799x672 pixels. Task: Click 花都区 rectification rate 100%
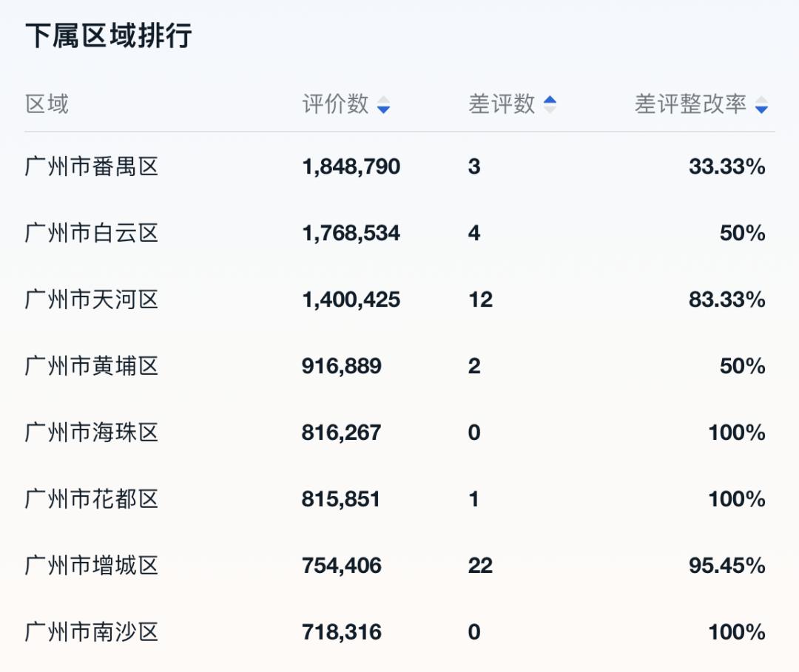(737, 500)
